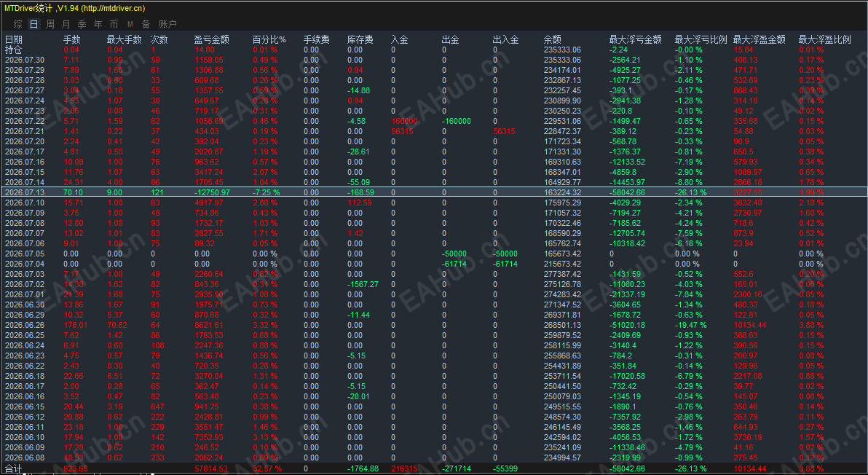Click the total profit 57814.53
The height and width of the screenshot is (475, 868).
(211, 469)
